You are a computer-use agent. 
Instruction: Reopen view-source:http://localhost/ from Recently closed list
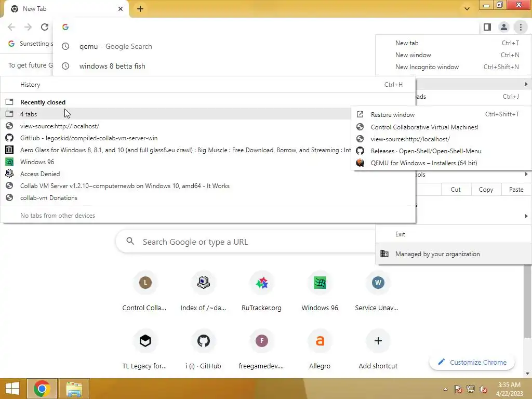click(x=177, y=126)
